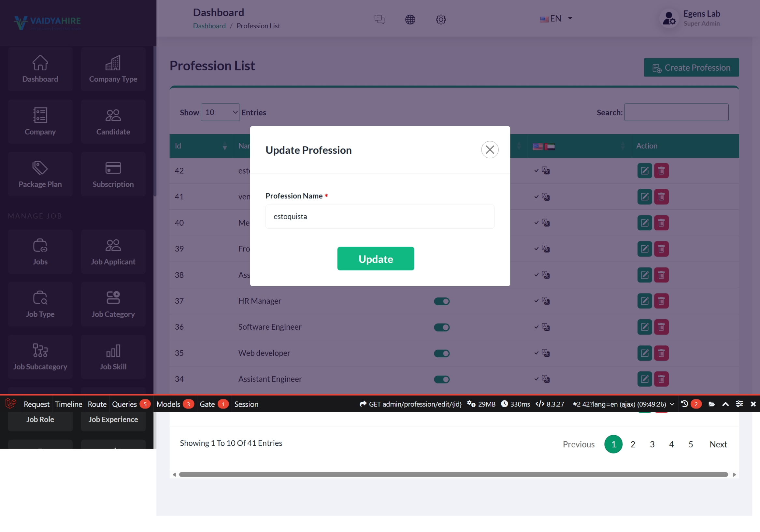This screenshot has height=532, width=760.
Task: Switch to the Timeline debugbar tab
Action: tap(68, 404)
